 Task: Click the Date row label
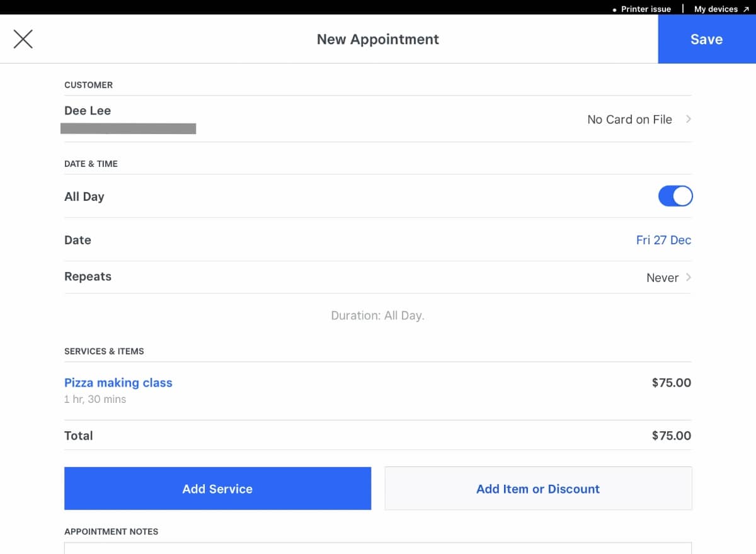(x=77, y=240)
